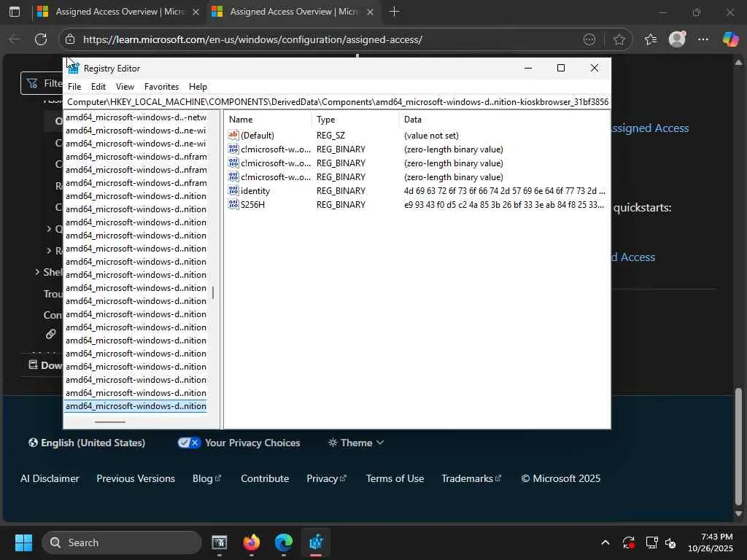Close the first Assigned Access tab
The image size is (747, 560).
[x=196, y=12]
